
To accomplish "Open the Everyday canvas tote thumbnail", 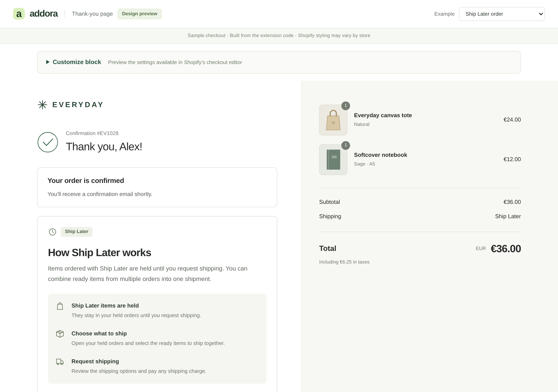I will click(333, 120).
